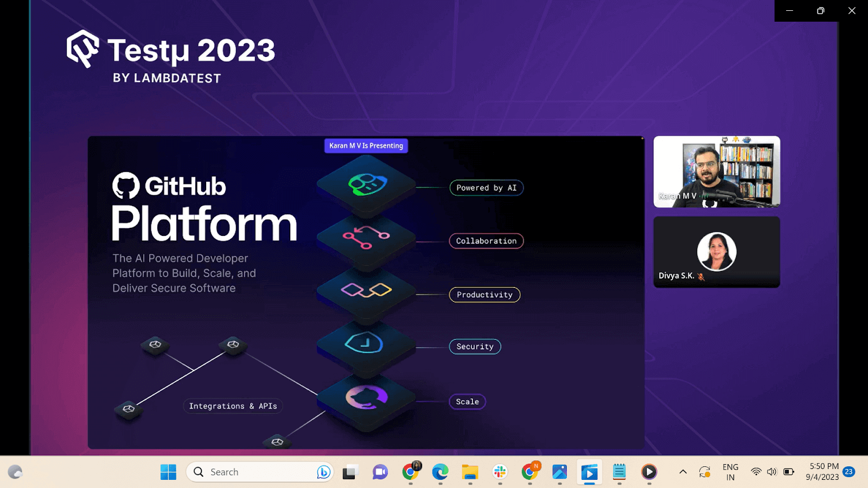Open Slack from the taskbar

500,472
